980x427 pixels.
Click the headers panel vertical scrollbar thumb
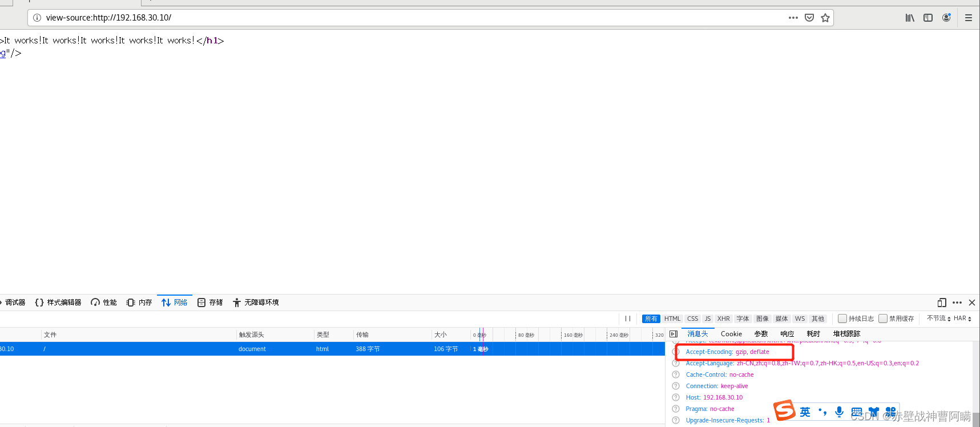[977, 420]
